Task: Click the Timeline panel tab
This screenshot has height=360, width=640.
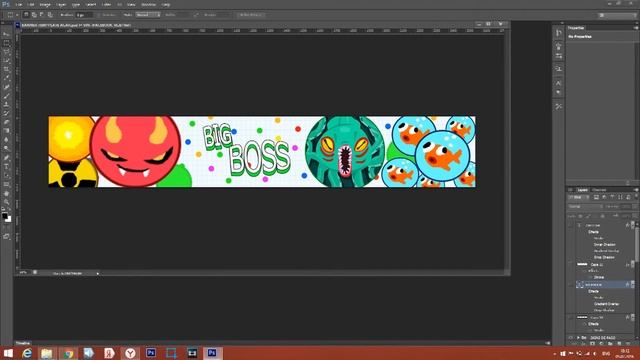Action: point(23,343)
